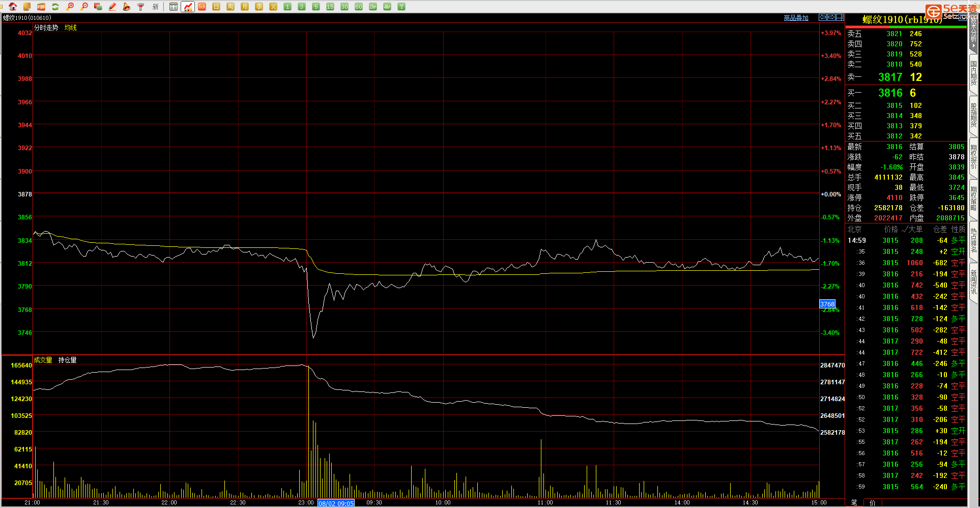Viewport: 980px width, 508px height.
Task: Go to next contract with right arrow
Action: [x=831, y=17]
